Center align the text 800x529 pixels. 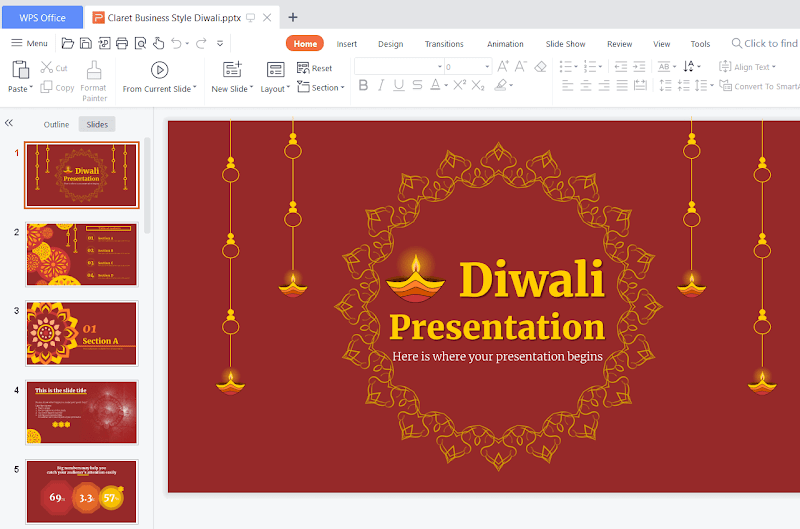click(586, 85)
